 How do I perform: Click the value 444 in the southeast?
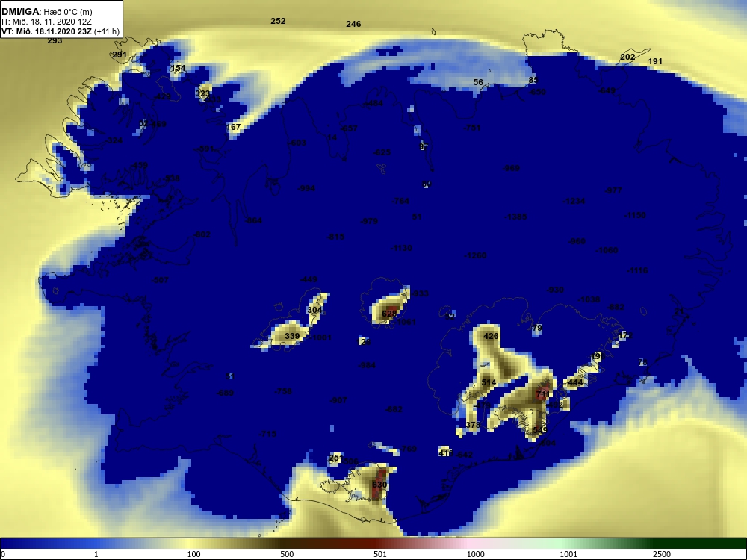point(575,382)
